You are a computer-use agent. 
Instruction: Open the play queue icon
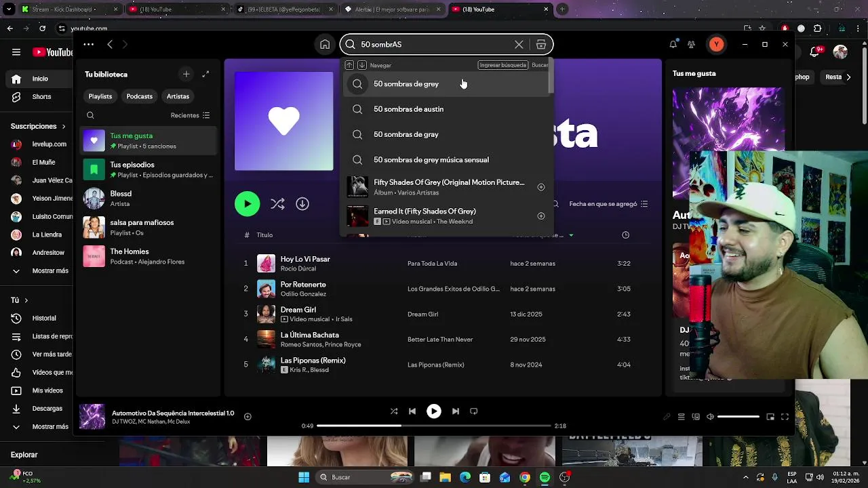pyautogui.click(x=682, y=417)
